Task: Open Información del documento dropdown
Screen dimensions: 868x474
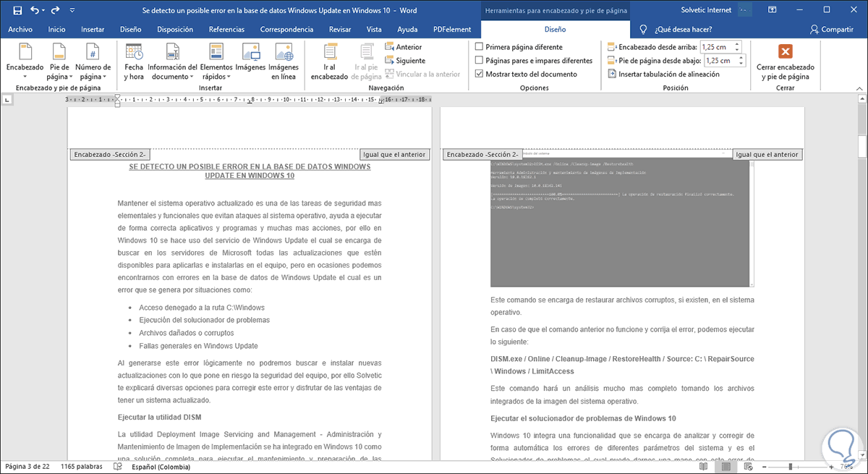Action: pos(172,61)
